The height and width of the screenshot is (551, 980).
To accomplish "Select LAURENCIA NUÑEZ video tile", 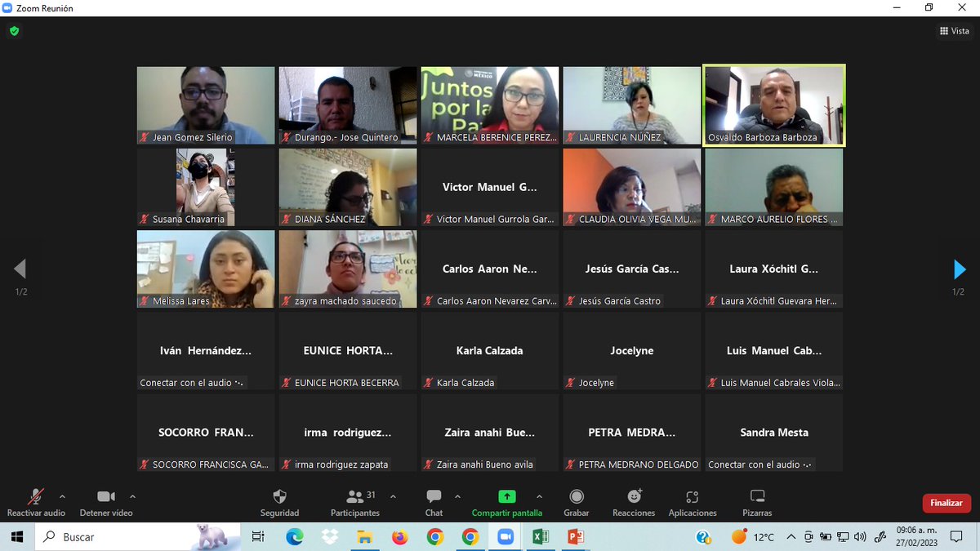I will [632, 105].
